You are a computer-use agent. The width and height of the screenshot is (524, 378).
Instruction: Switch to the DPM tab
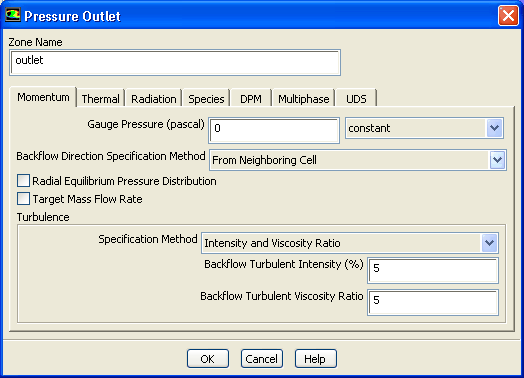[251, 99]
